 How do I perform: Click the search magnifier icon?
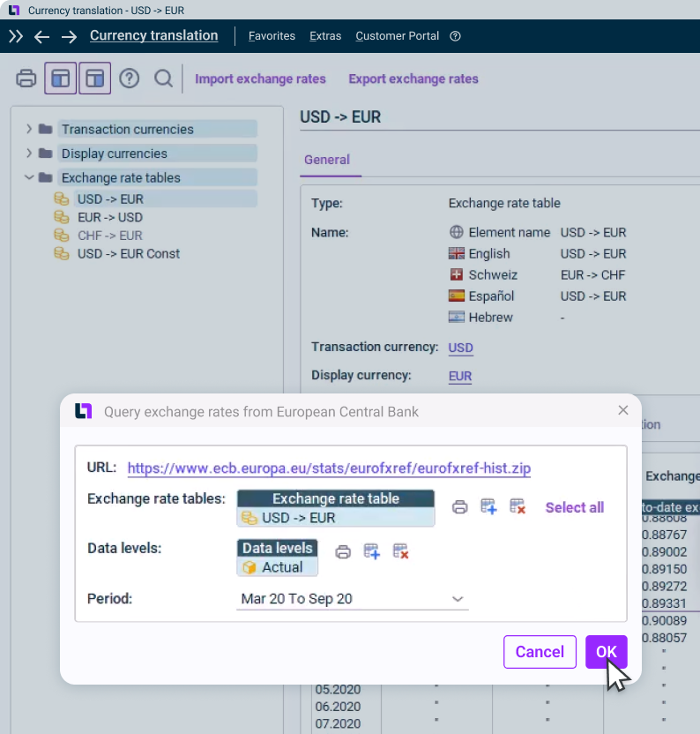pos(163,79)
